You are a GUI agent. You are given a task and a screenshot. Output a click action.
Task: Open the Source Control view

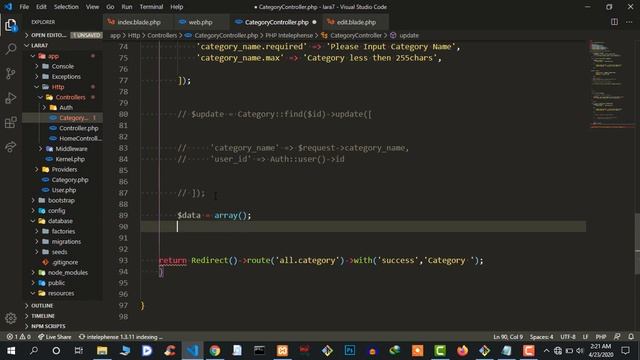(x=11, y=73)
